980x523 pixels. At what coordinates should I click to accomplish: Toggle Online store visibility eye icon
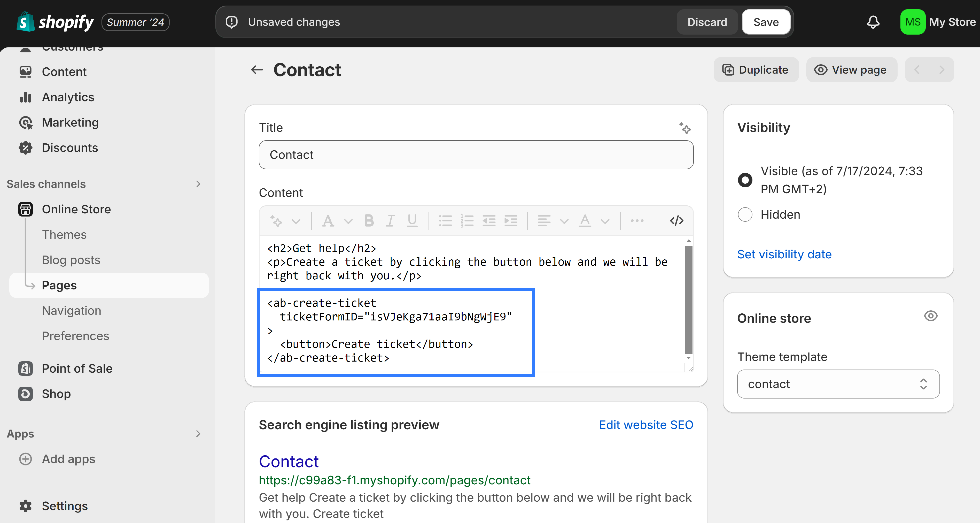coord(931,316)
